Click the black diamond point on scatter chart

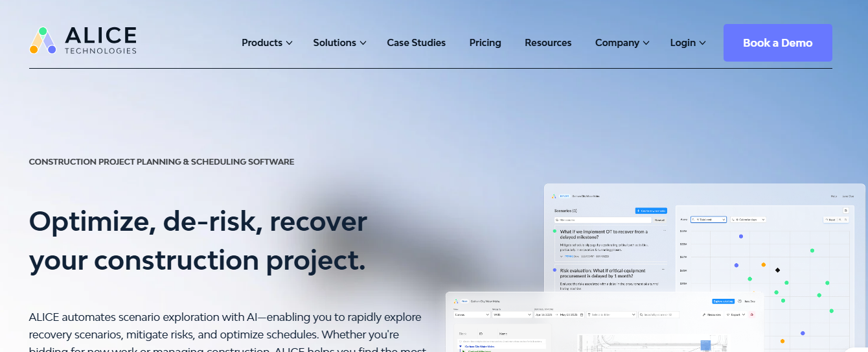(777, 270)
